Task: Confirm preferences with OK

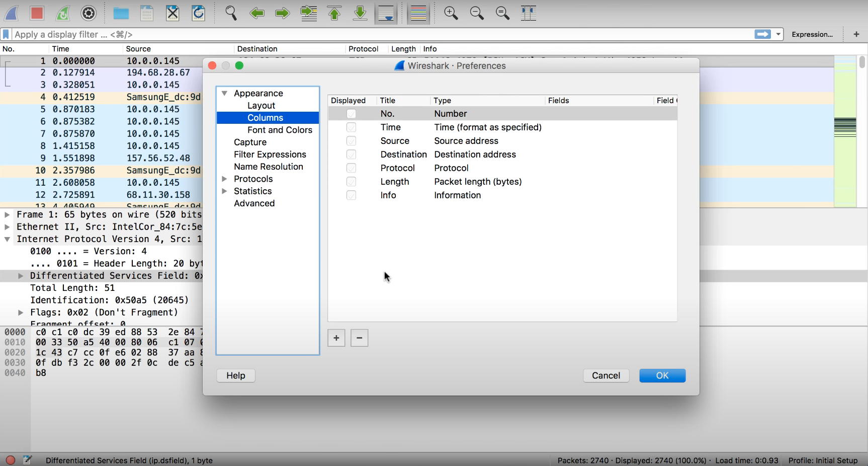Action: (x=662, y=375)
